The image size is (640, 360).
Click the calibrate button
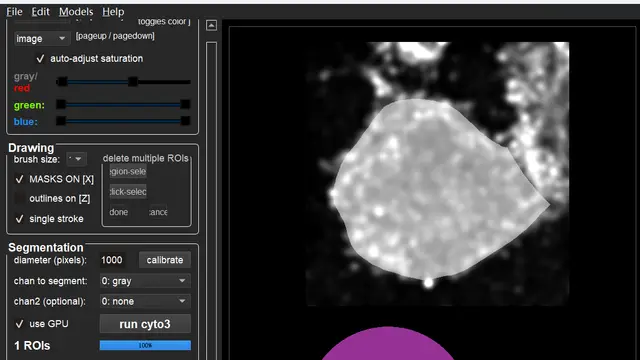click(165, 260)
